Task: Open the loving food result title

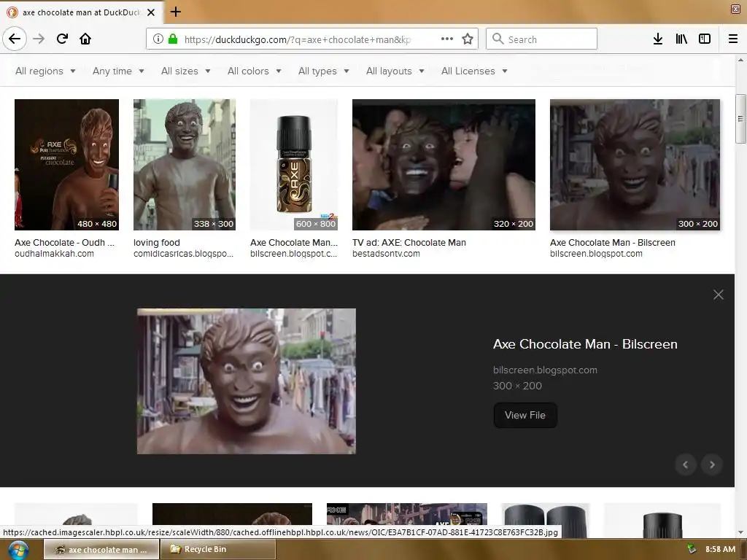Action: click(157, 242)
